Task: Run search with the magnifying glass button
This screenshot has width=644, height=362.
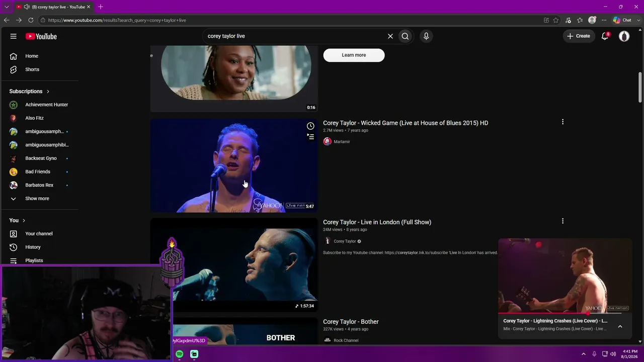Action: (405, 36)
